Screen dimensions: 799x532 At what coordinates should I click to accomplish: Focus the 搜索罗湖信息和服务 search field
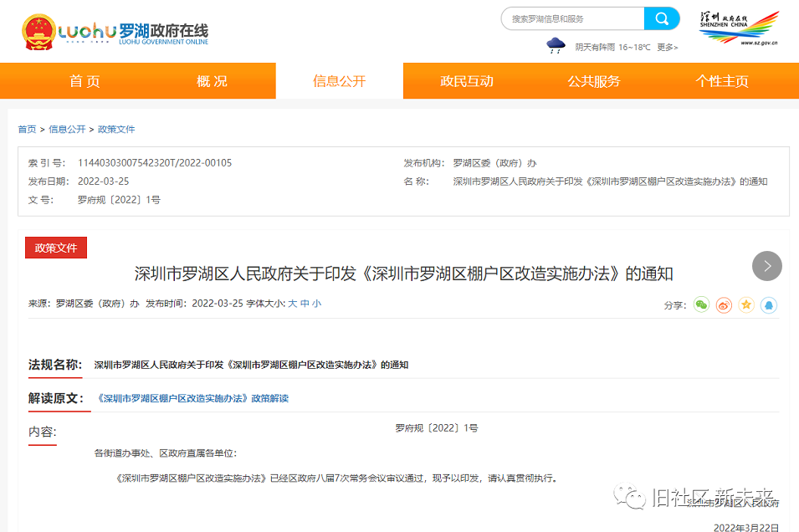coord(572,18)
